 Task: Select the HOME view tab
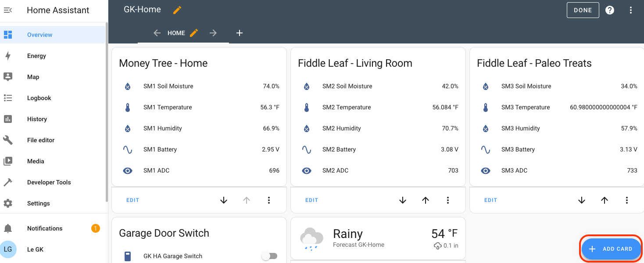(176, 33)
